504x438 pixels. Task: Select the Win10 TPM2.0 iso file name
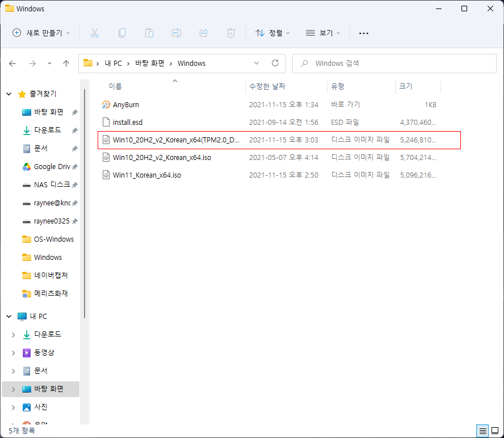pyautogui.click(x=176, y=140)
